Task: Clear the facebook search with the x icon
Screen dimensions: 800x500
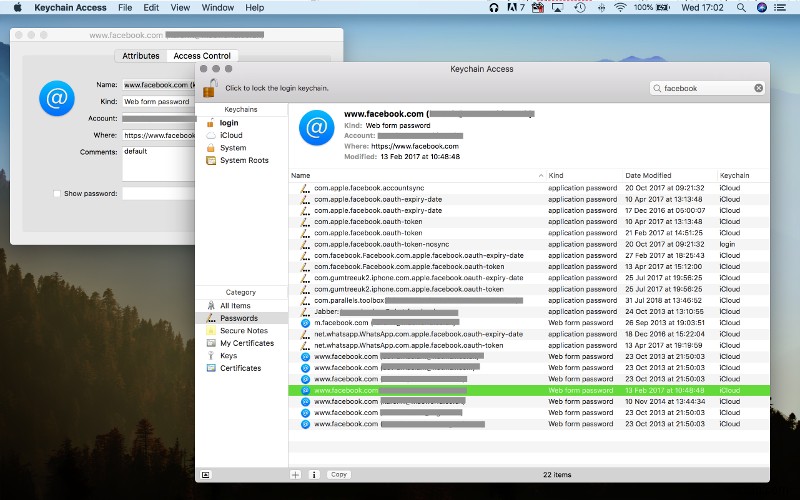Action: [x=758, y=88]
